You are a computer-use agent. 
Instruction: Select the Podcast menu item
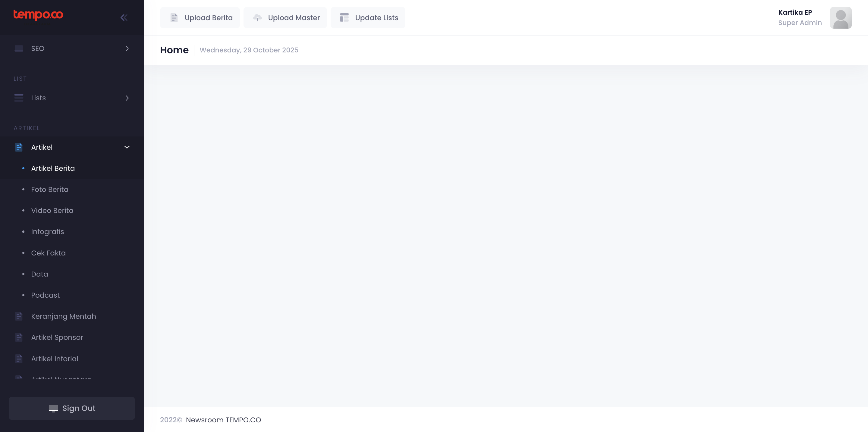[x=45, y=295]
